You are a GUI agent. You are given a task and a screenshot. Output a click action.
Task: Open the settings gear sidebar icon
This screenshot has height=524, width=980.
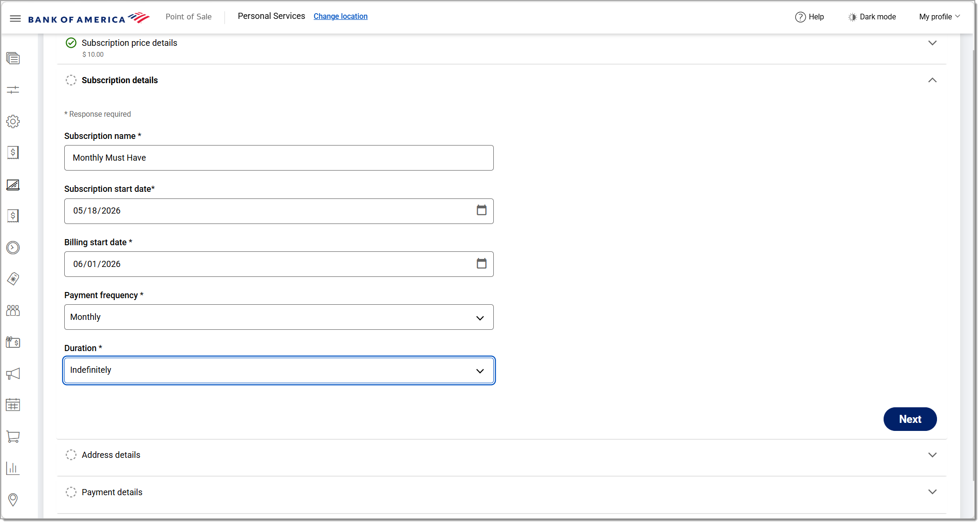click(13, 121)
